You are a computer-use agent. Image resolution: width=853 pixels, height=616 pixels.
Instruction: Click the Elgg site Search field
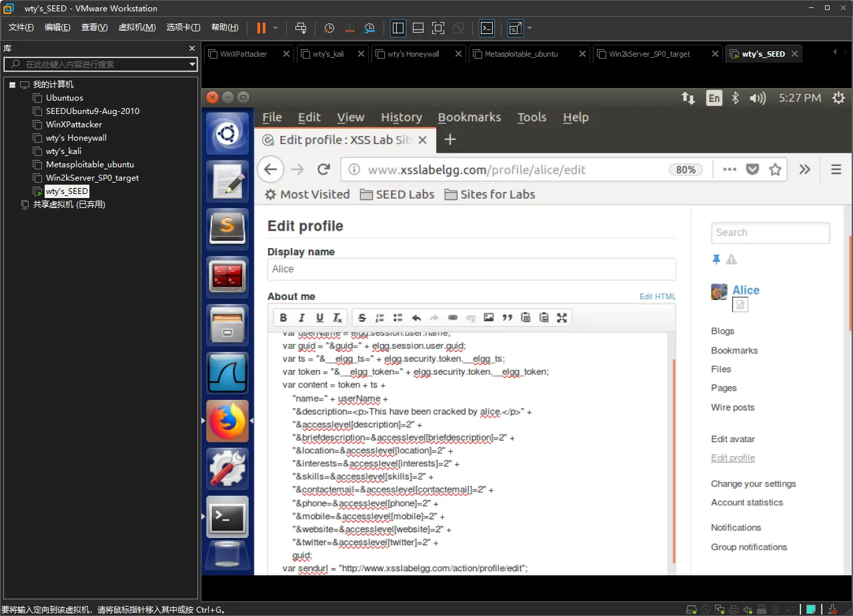click(x=770, y=233)
